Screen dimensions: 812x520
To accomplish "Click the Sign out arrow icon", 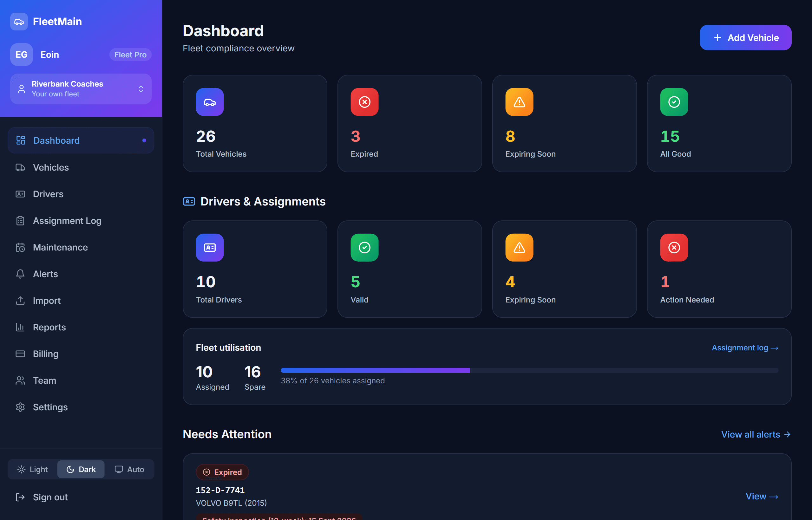I will click(20, 497).
